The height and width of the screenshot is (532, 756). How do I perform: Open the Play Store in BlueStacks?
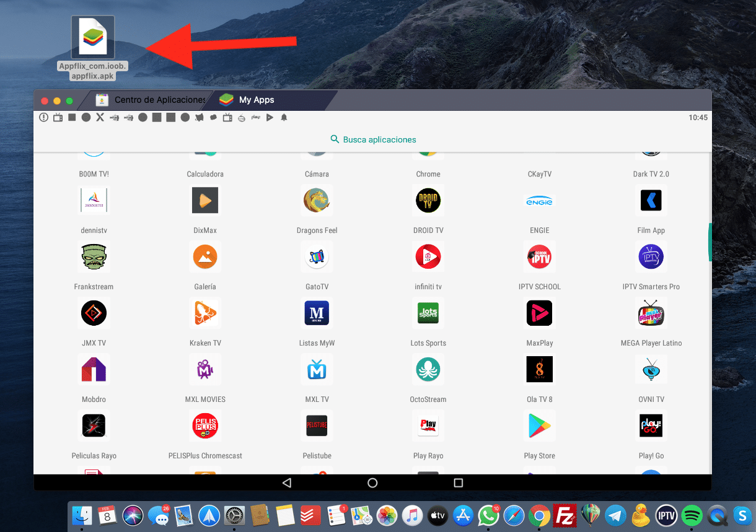click(x=539, y=425)
